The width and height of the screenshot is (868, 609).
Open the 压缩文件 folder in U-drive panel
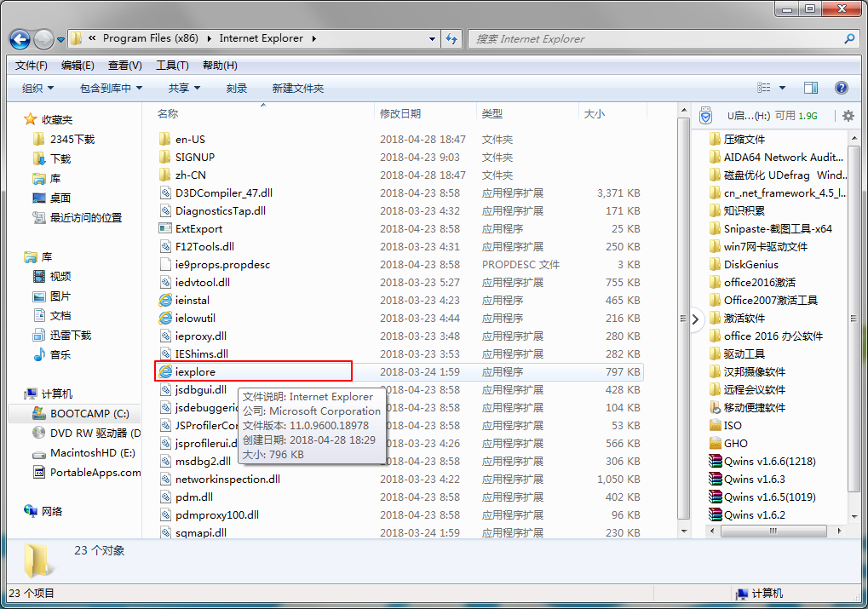[x=744, y=139]
